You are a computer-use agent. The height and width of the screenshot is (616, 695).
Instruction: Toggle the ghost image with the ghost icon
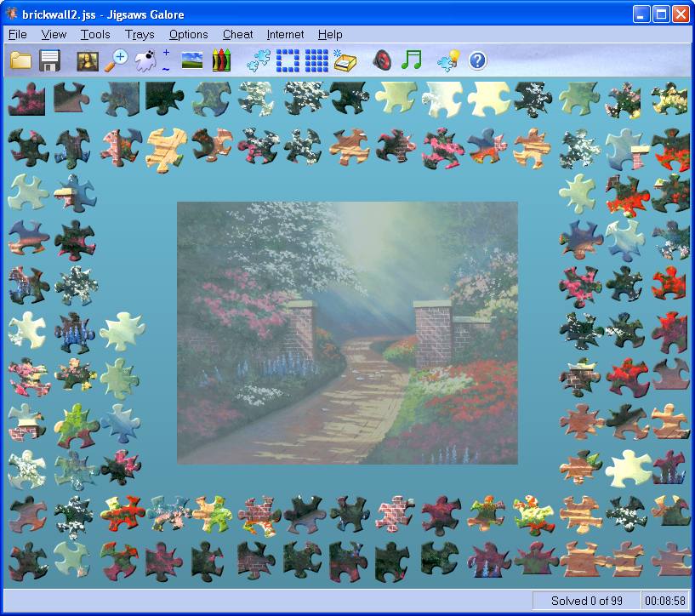tap(145, 60)
